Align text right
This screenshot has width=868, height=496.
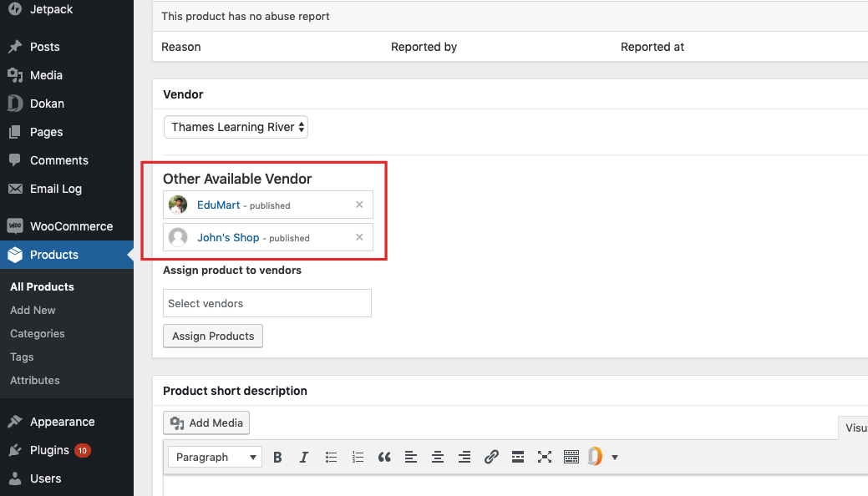pyautogui.click(x=464, y=458)
